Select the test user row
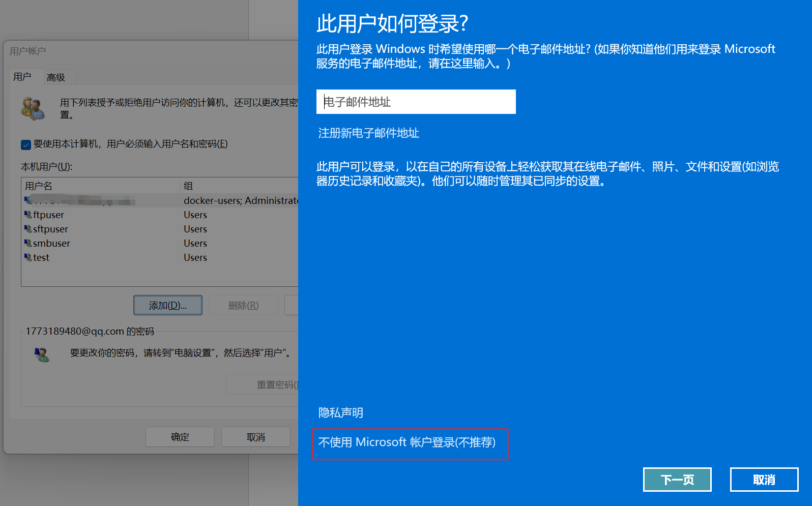The image size is (812, 506). coord(160,257)
